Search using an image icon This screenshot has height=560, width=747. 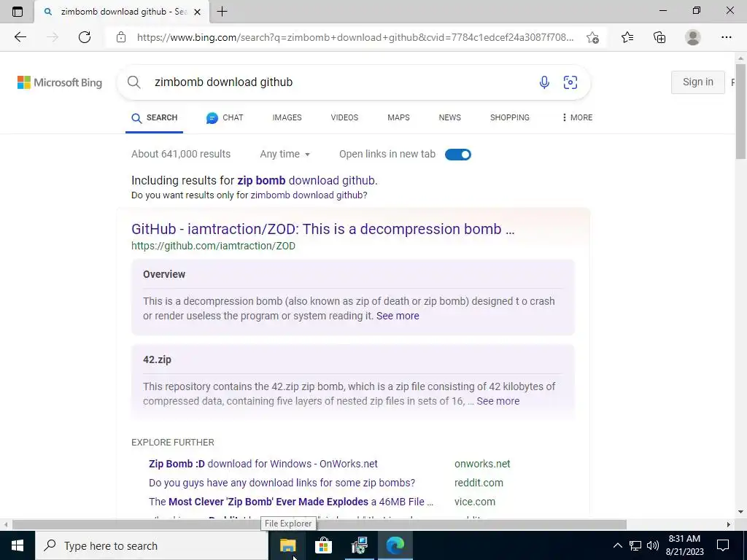click(570, 82)
